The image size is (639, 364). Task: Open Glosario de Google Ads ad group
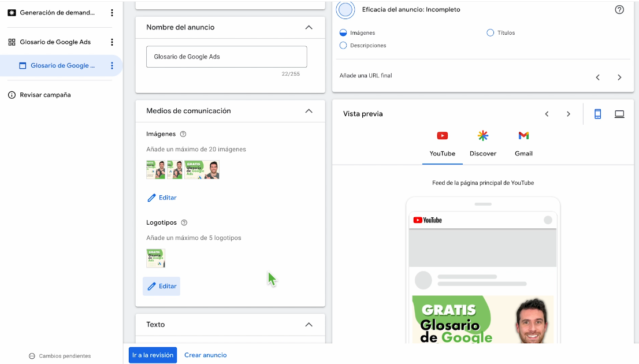tap(55, 42)
